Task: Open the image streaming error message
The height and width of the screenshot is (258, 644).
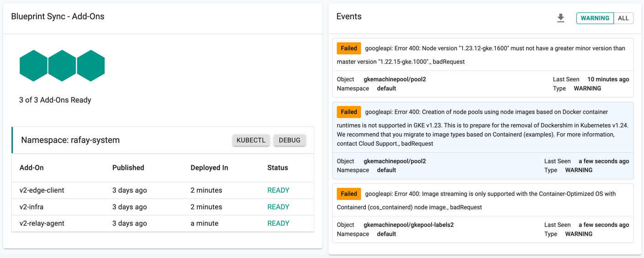Action: [x=476, y=200]
